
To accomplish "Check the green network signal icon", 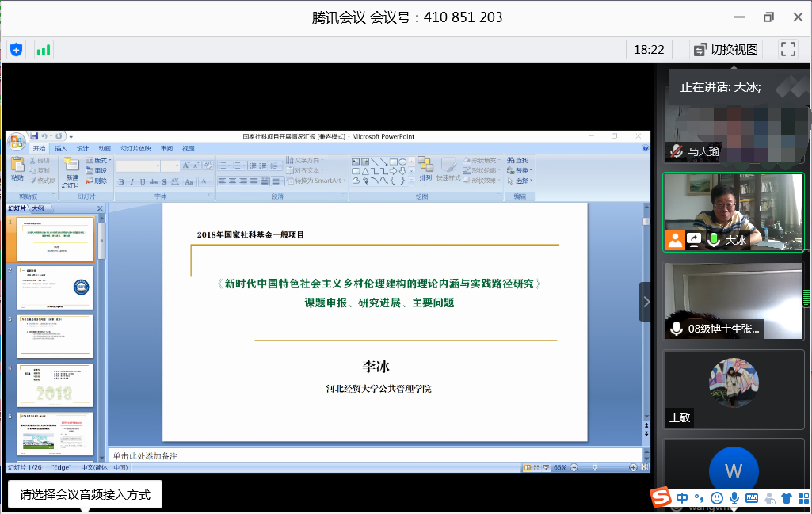I will pyautogui.click(x=43, y=50).
